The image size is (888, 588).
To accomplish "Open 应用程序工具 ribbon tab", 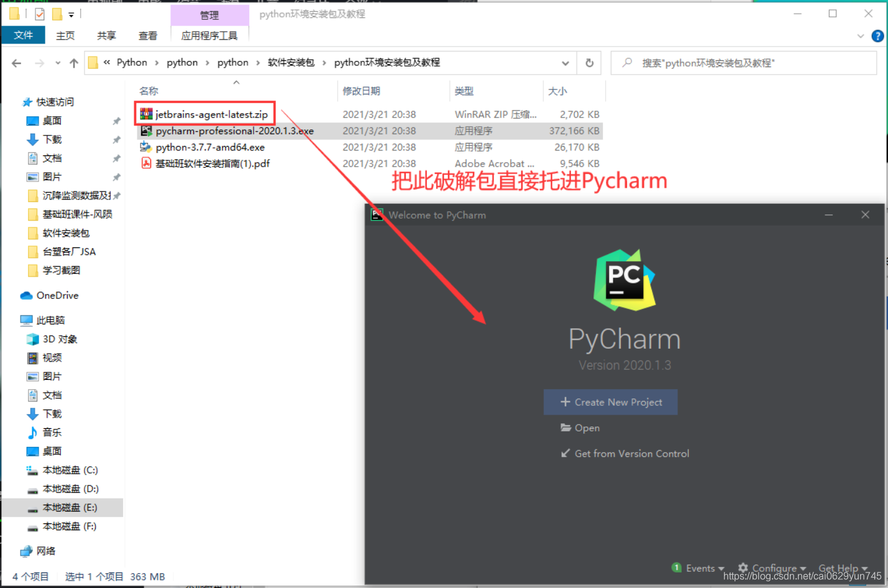I will click(x=209, y=35).
